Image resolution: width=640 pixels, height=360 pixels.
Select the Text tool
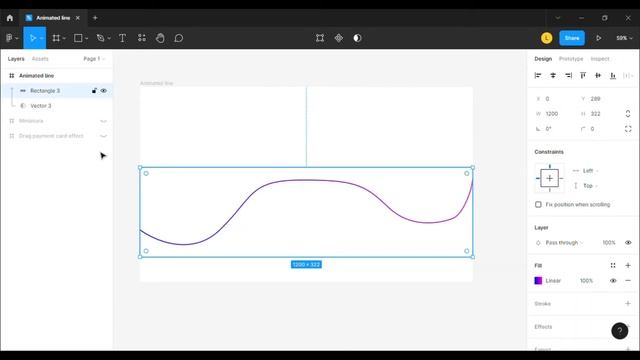click(122, 38)
